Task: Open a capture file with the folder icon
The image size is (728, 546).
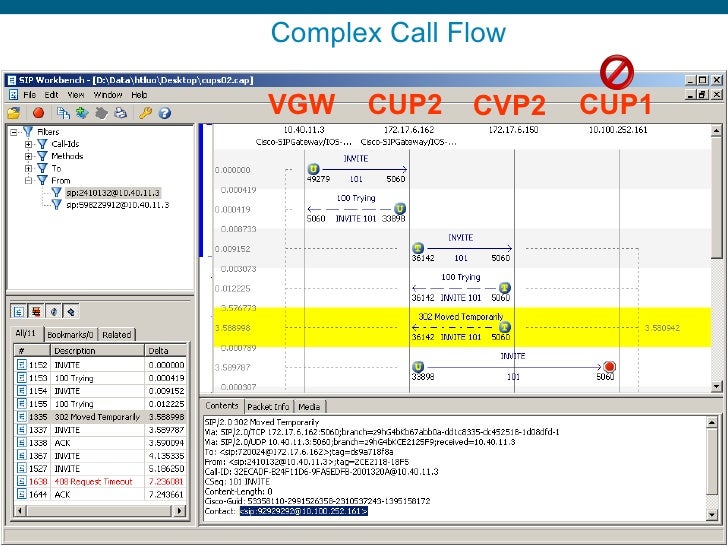Action: point(14,112)
